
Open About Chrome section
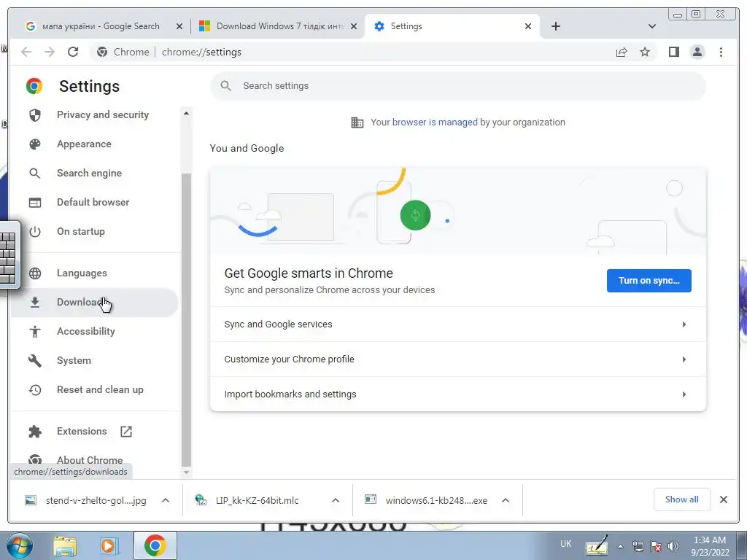(90, 460)
